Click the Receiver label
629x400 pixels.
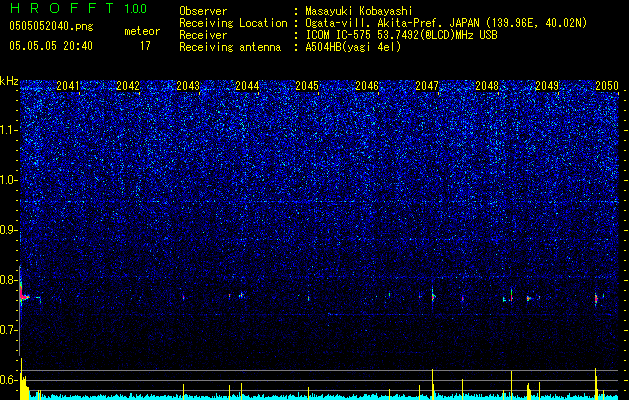coord(203,35)
